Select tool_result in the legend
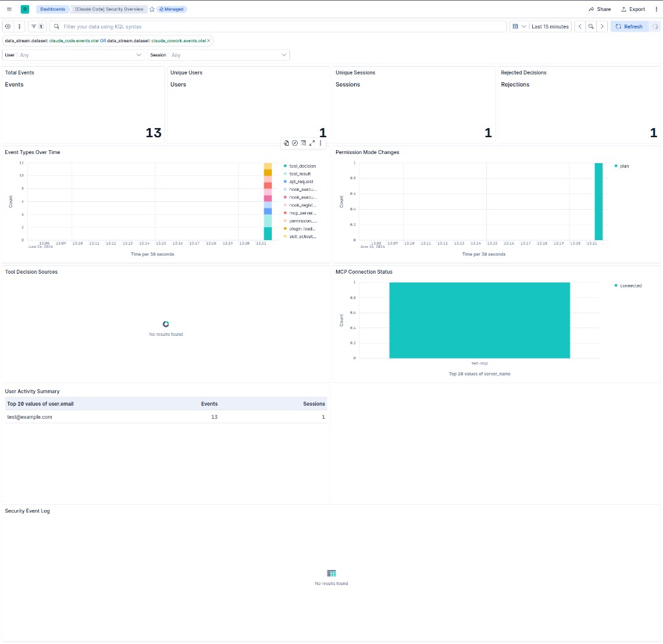Image resolution: width=663 pixels, height=644 pixels. point(300,173)
